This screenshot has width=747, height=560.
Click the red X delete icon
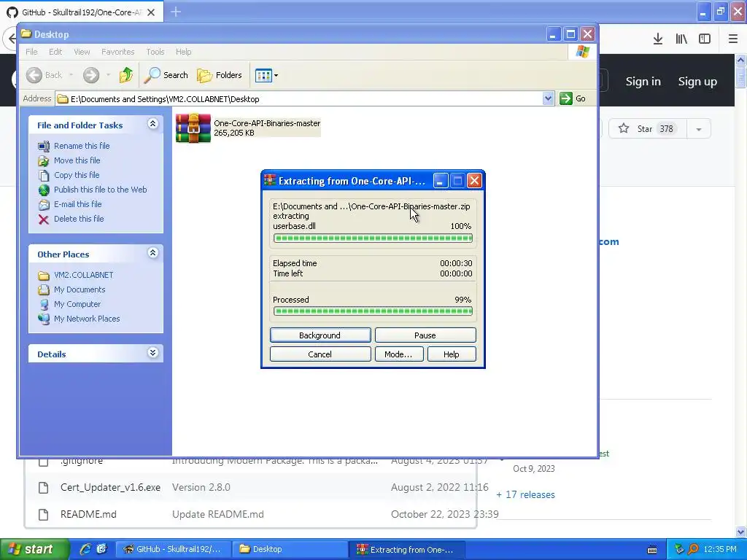(43, 219)
